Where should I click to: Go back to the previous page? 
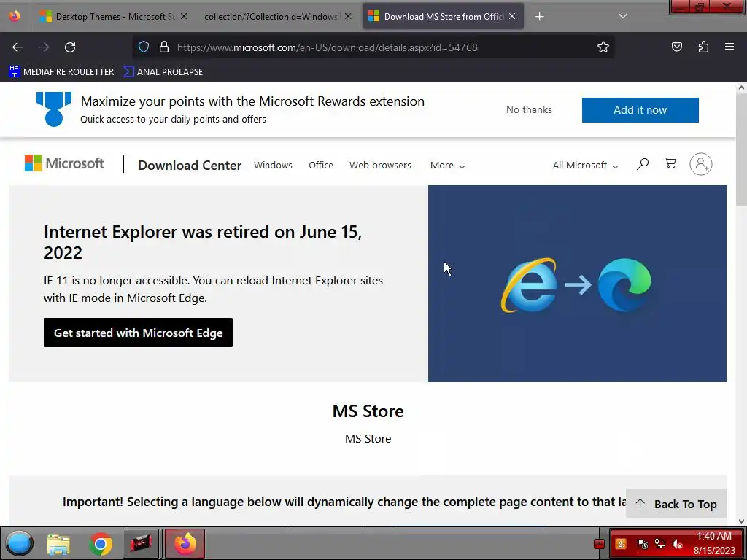pos(18,47)
